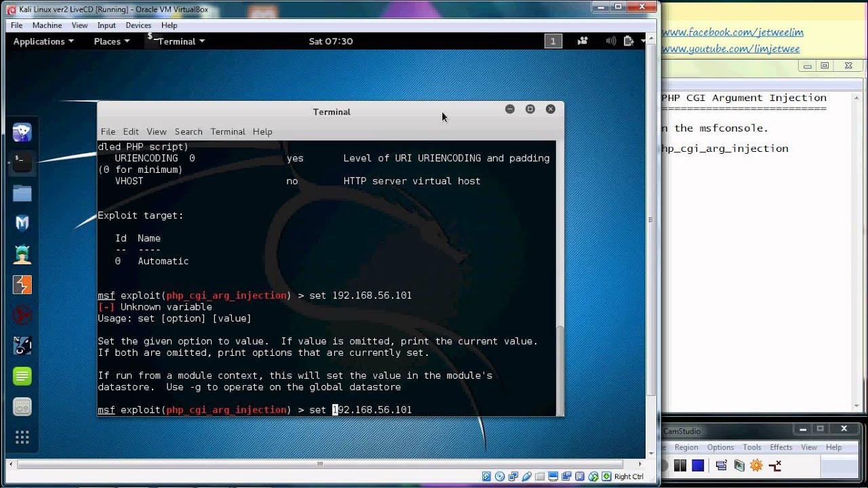Viewport: 868px width, 488px height.
Task: Open the Terminal app menu in Kali top bar
Action: [176, 41]
